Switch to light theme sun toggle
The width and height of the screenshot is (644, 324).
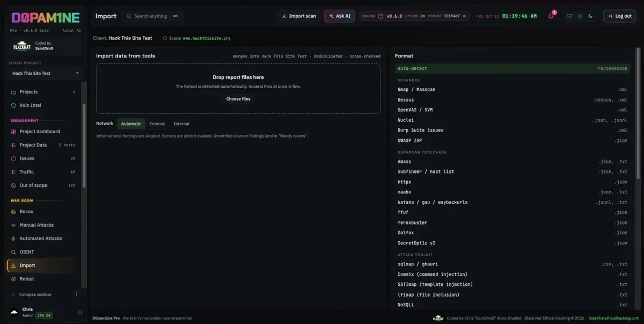coord(580,16)
